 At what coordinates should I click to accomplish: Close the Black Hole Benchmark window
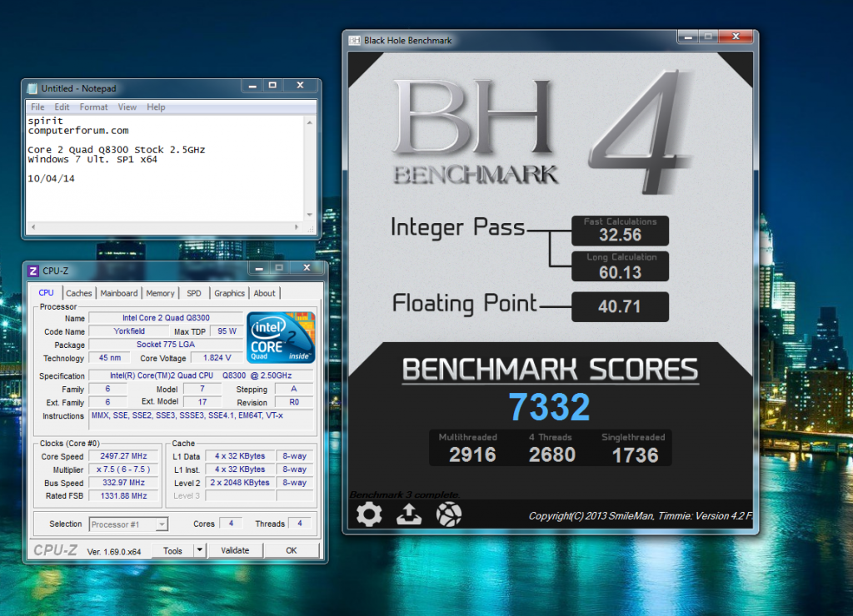point(736,37)
